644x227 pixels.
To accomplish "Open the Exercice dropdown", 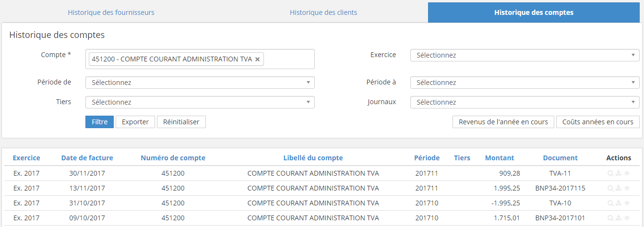I will (525, 55).
